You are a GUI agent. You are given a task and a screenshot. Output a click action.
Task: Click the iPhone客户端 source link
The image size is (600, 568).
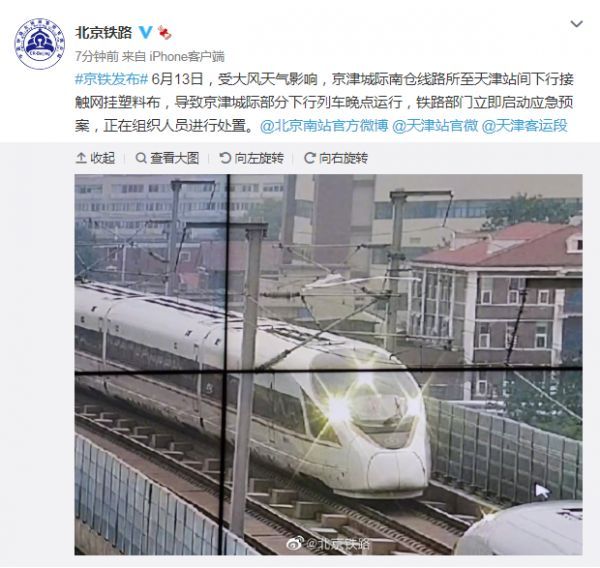point(186,57)
